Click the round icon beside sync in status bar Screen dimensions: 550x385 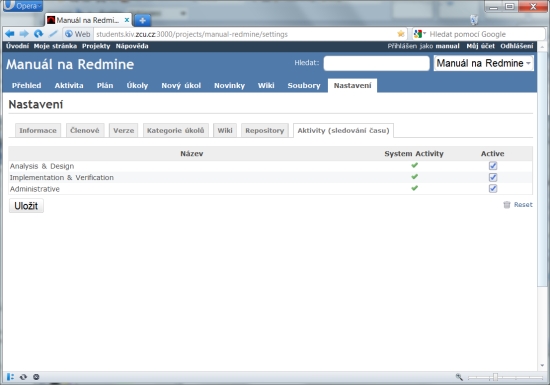36,377
